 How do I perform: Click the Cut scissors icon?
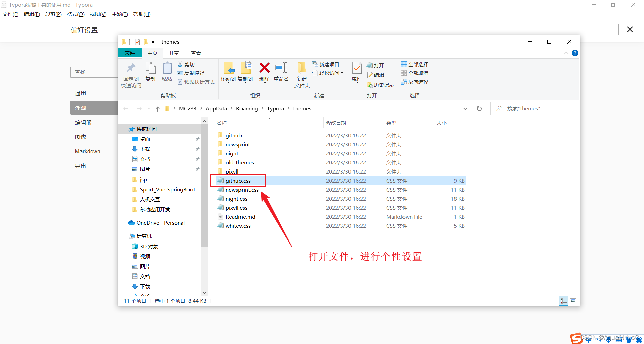pyautogui.click(x=180, y=64)
